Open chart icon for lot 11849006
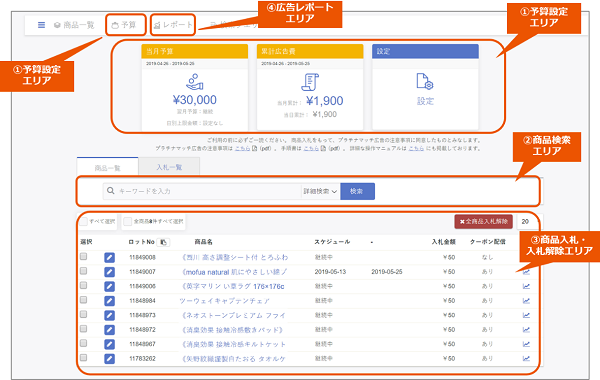 tap(527, 286)
